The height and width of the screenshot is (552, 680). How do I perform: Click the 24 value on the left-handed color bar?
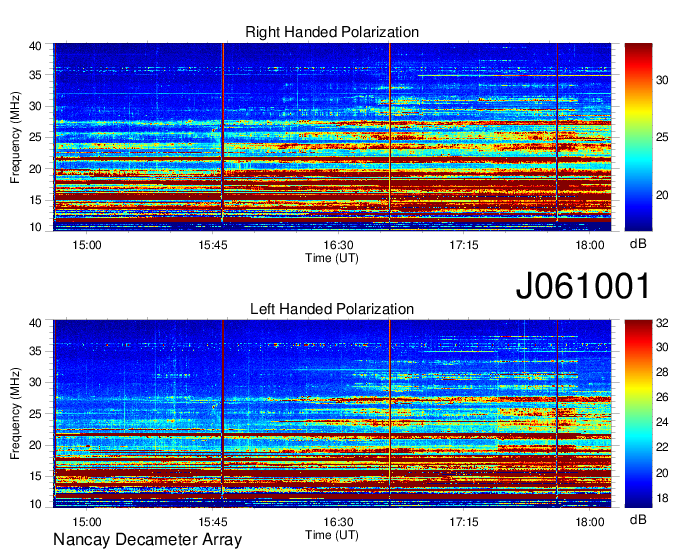662,422
